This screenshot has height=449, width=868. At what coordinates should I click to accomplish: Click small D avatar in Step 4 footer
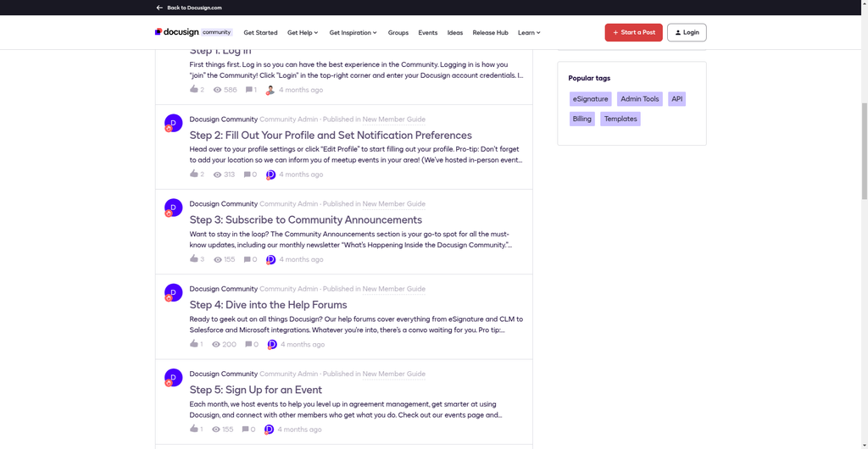tap(272, 345)
